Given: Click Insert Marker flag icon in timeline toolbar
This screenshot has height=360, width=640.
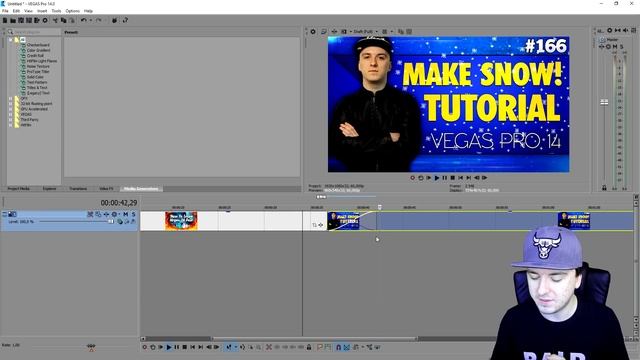Looking at the screenshot, I should (320, 347).
